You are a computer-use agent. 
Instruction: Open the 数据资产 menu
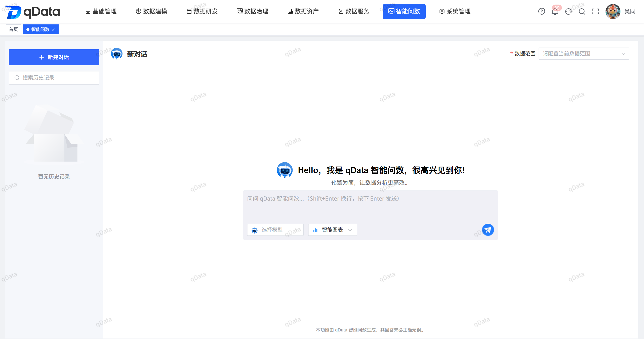point(303,11)
